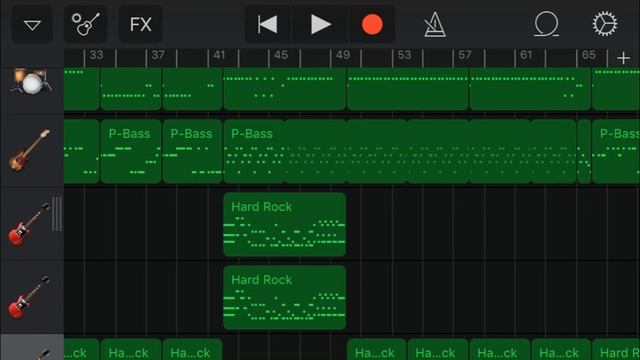640x360 pixels.
Task: Add song section with plus button
Action: click(x=623, y=58)
